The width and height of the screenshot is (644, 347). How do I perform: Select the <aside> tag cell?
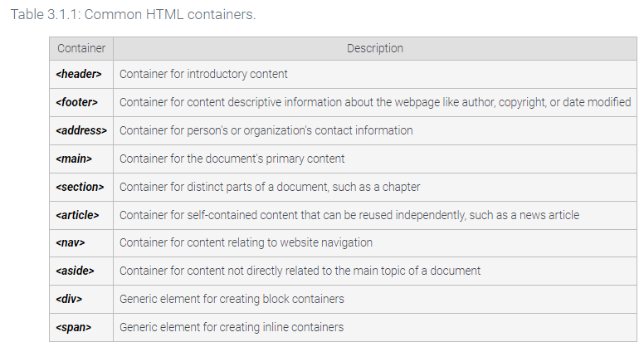[75, 271]
